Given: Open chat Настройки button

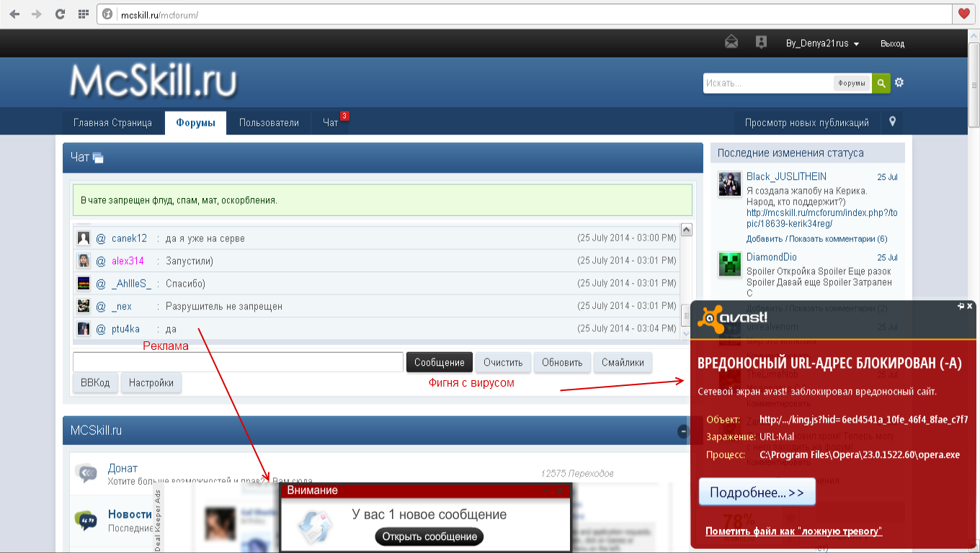Looking at the screenshot, I should pyautogui.click(x=151, y=383).
